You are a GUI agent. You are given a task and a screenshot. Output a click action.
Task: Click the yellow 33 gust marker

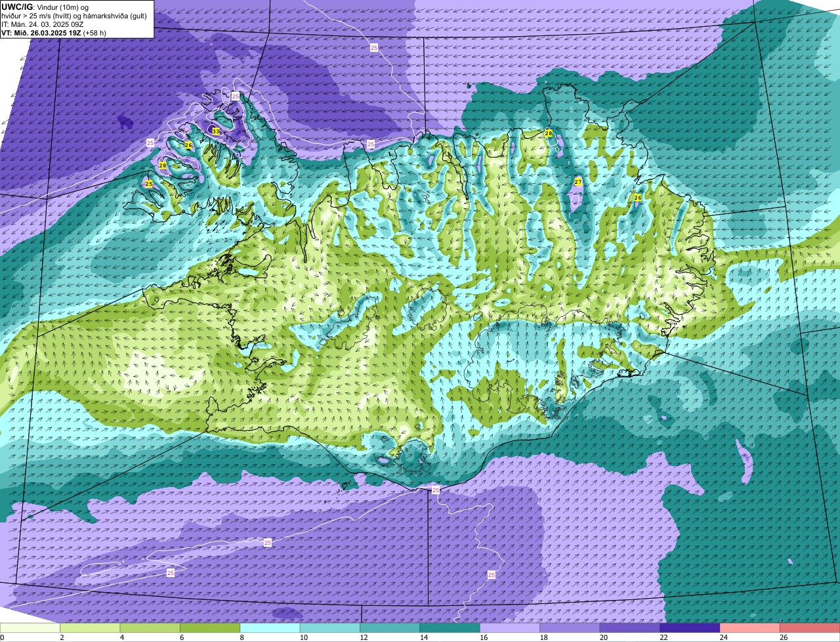(x=215, y=131)
